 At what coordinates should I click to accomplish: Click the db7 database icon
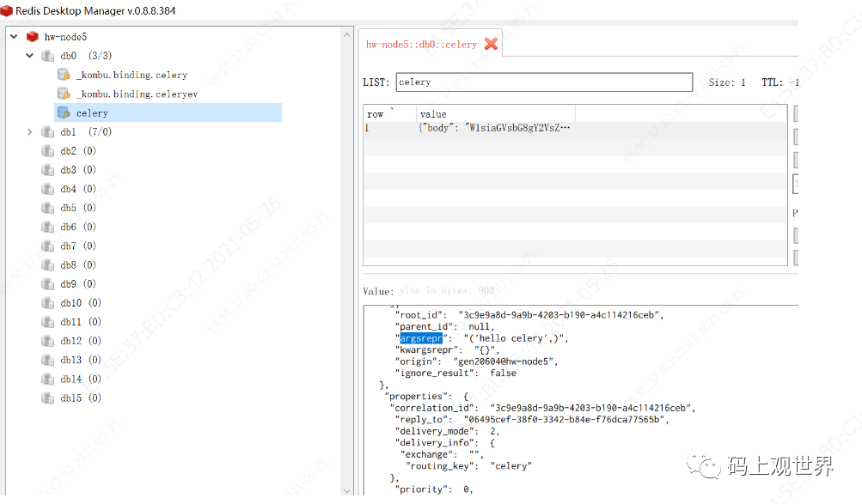(x=48, y=246)
